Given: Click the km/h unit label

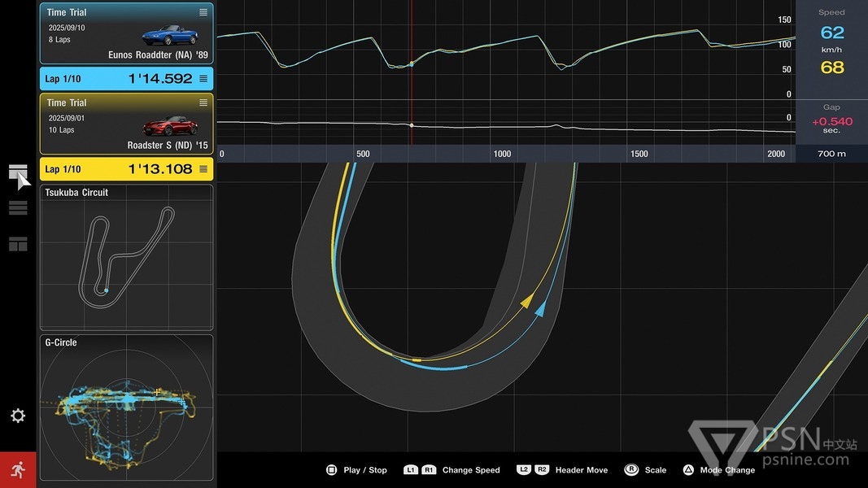Looking at the screenshot, I should (831, 50).
